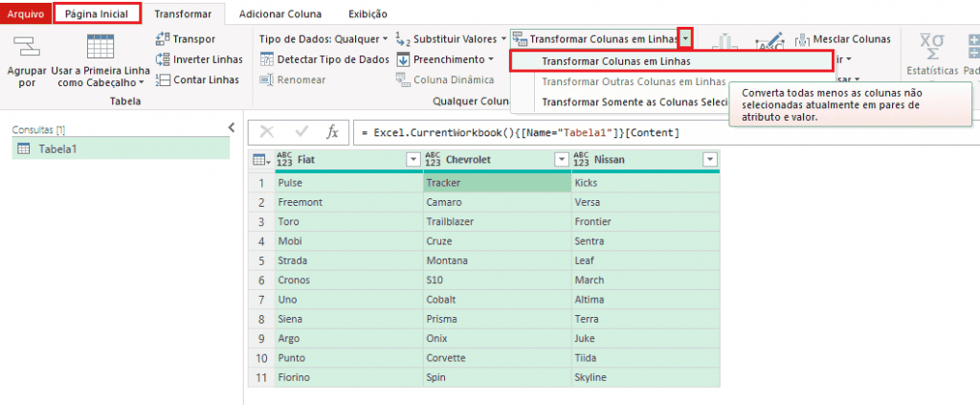Viewport: 980px width, 405px height.
Task: Click the fx function icon
Action: point(333,131)
